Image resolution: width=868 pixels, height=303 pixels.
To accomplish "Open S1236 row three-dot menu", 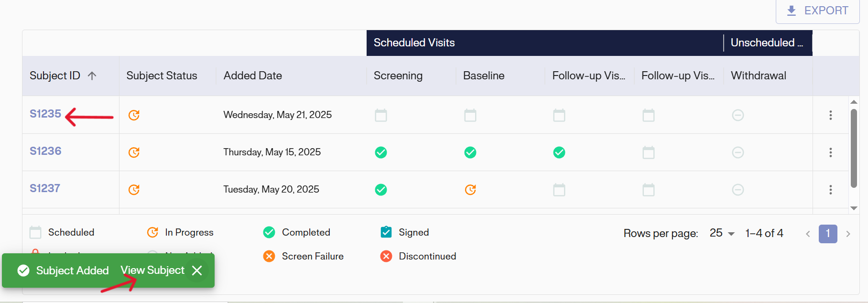I will click(831, 152).
